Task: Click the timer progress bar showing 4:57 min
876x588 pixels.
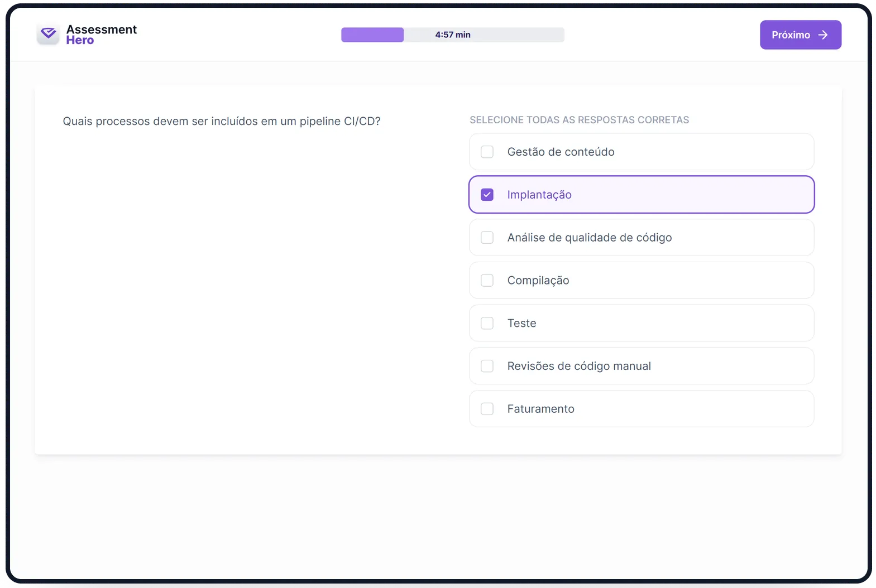Action: 453,35
